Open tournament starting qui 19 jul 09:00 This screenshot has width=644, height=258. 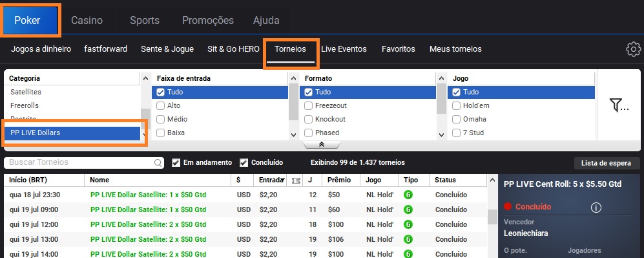coord(245,210)
